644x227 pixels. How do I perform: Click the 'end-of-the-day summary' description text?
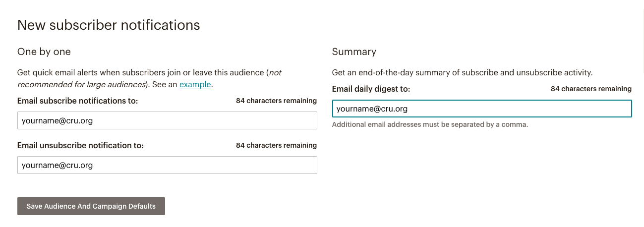[462, 72]
